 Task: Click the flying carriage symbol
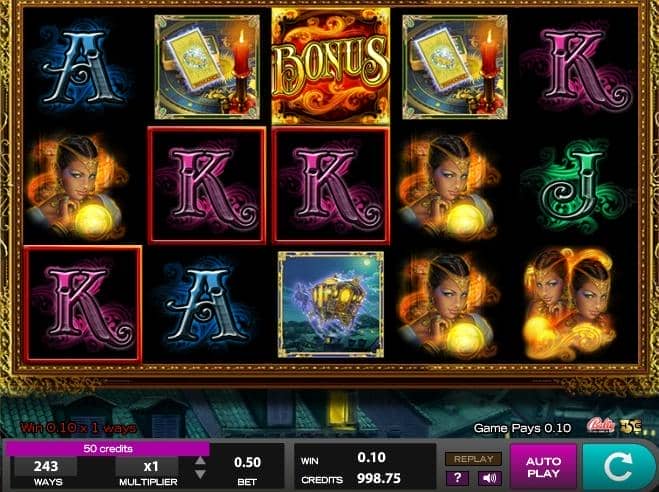click(x=331, y=305)
